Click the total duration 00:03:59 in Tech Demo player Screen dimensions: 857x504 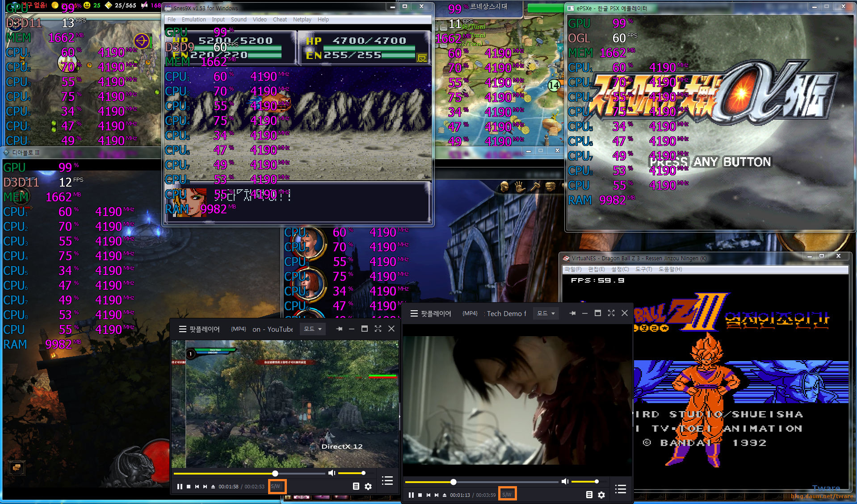click(x=486, y=495)
